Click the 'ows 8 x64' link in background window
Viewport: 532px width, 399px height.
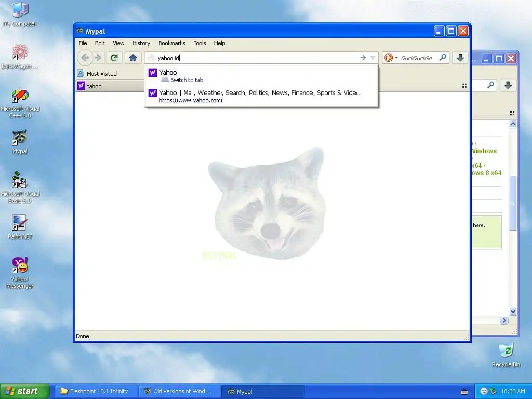486,172
